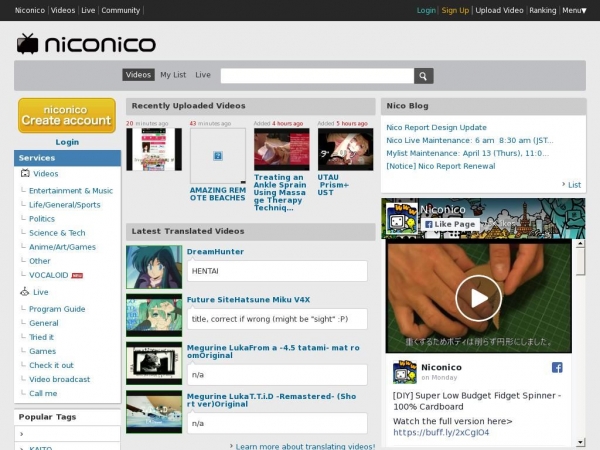Play the fidget spinner video
The height and width of the screenshot is (450, 600).
click(x=478, y=298)
